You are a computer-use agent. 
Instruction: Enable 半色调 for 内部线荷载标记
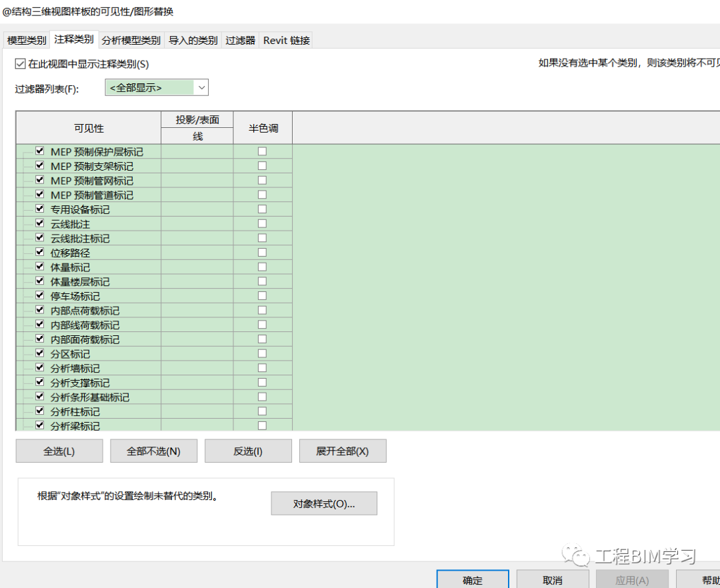coord(262,325)
